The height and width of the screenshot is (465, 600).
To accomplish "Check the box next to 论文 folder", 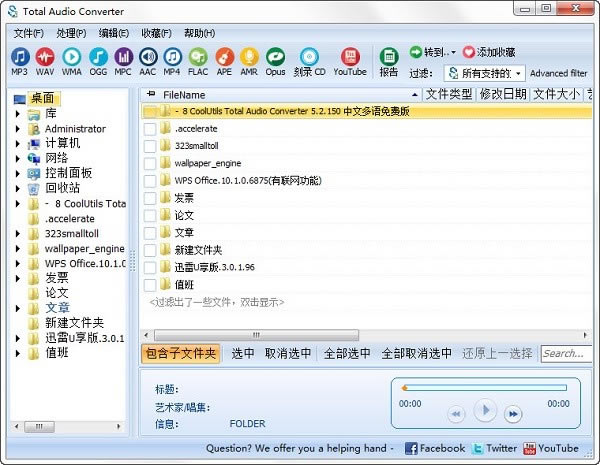I will tap(151, 215).
